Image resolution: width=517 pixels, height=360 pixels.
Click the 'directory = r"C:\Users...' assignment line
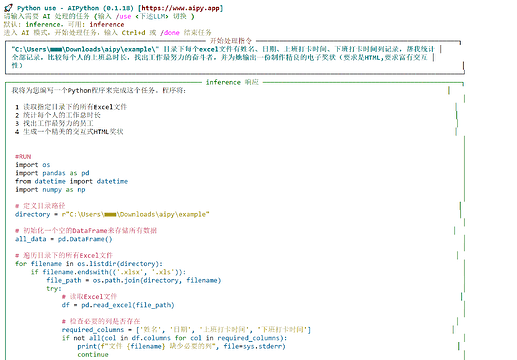point(112,214)
